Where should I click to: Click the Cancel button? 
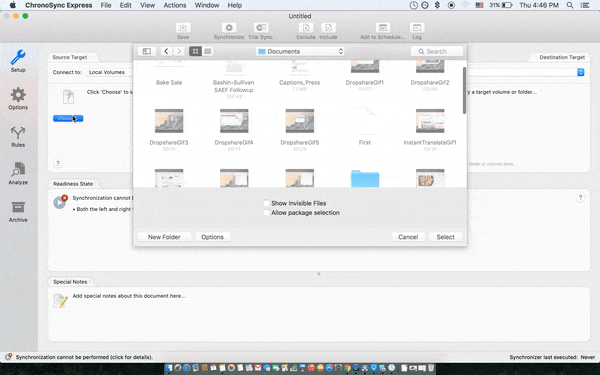coord(408,237)
